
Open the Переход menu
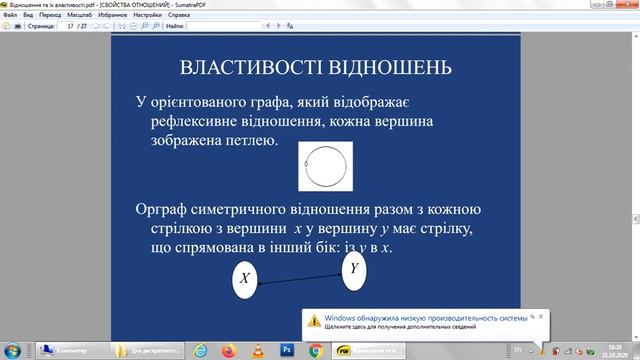[50, 15]
